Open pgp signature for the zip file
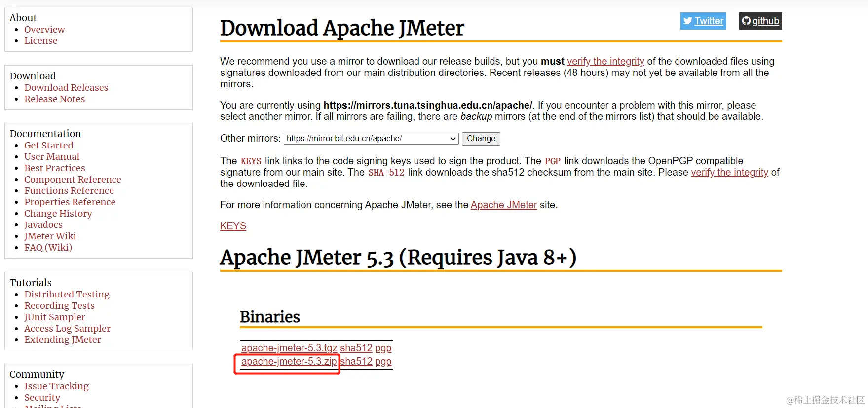Screen dimensions: 868x408 [383, 361]
